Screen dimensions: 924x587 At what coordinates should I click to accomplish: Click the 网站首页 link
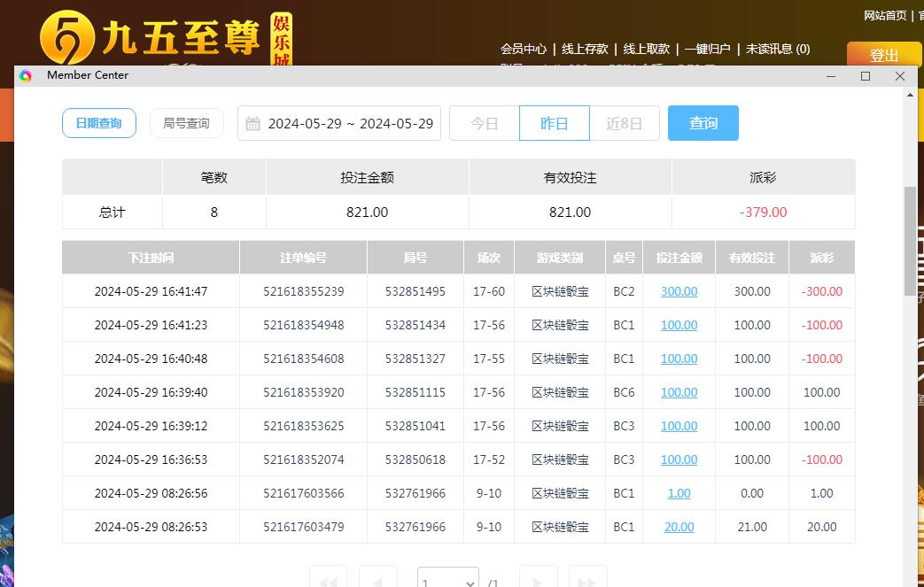(885, 15)
